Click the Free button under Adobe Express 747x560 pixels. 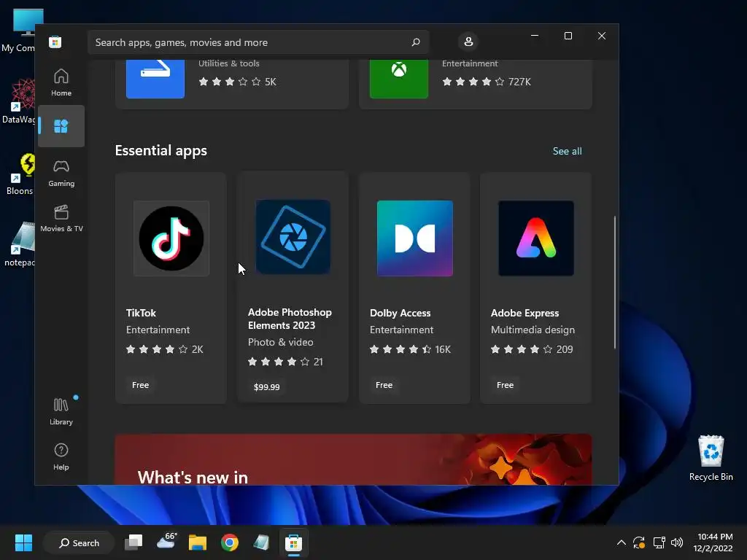[x=505, y=385]
